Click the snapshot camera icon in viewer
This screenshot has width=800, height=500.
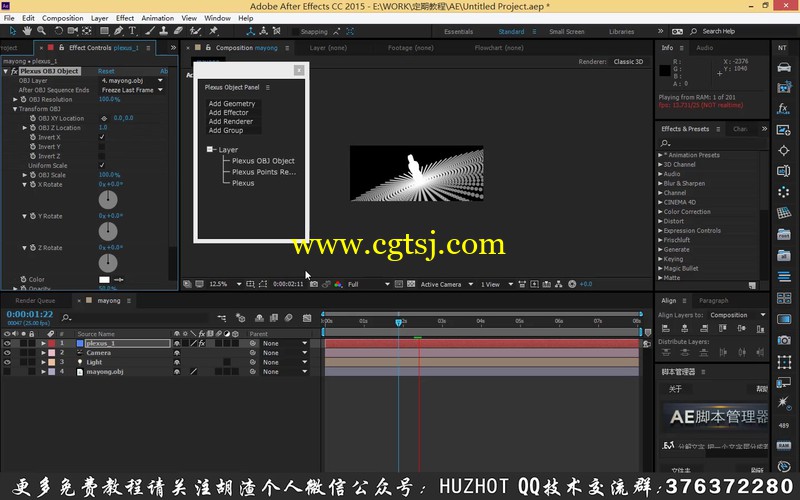click(314, 284)
